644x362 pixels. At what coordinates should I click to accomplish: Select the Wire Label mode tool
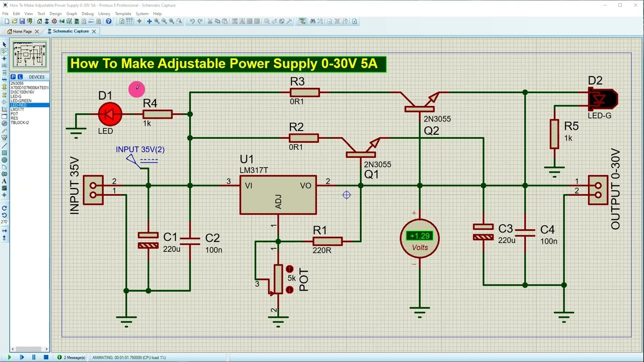pyautogui.click(x=5, y=65)
